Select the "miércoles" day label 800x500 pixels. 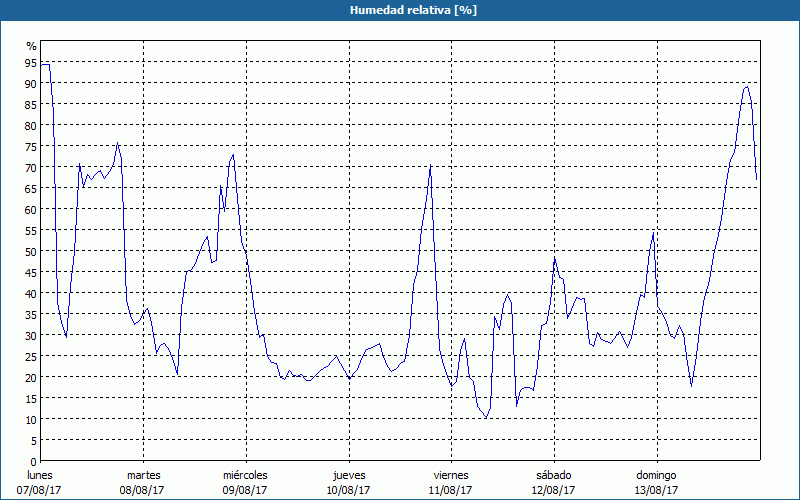pyautogui.click(x=245, y=475)
